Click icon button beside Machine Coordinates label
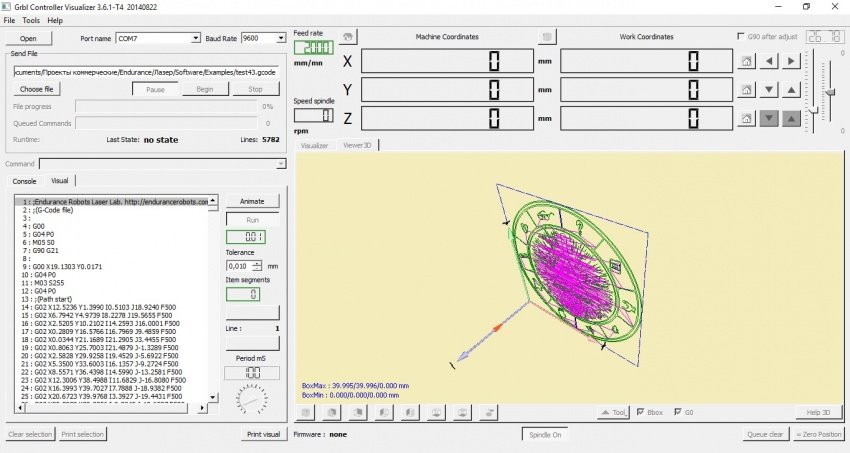The height and width of the screenshot is (453, 850). pyautogui.click(x=348, y=37)
